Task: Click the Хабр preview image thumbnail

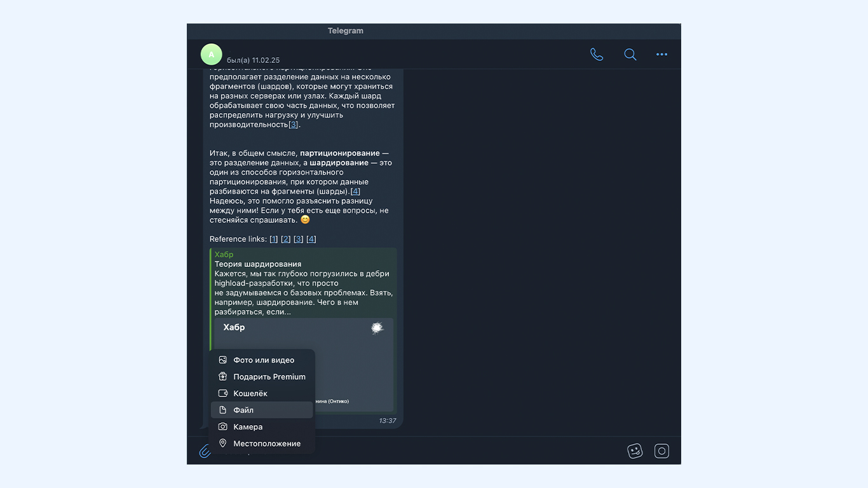Action: tap(304, 365)
